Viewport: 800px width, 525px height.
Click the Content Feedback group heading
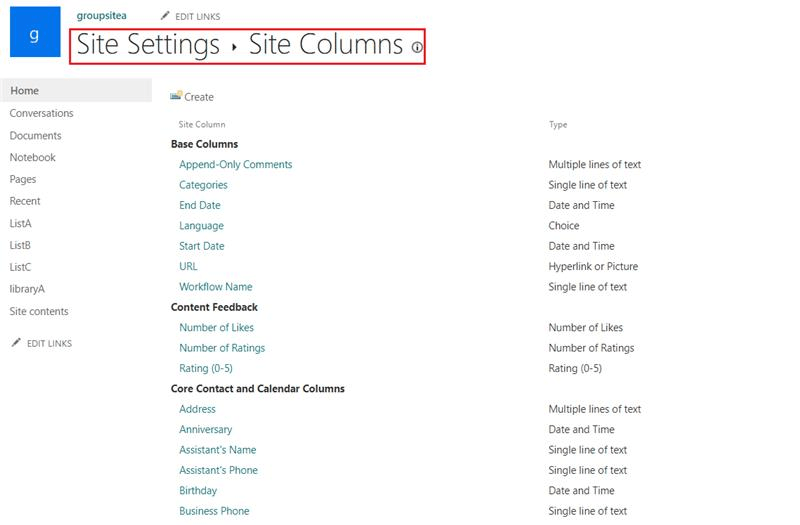[214, 307]
